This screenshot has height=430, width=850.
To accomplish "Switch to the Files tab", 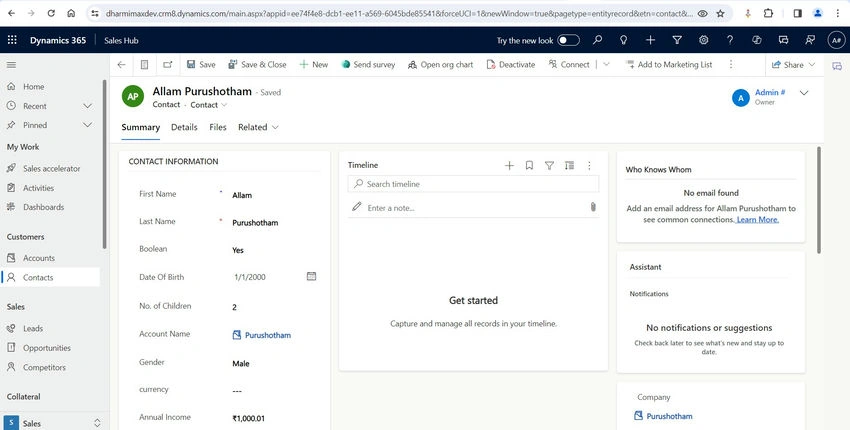I will coord(218,127).
